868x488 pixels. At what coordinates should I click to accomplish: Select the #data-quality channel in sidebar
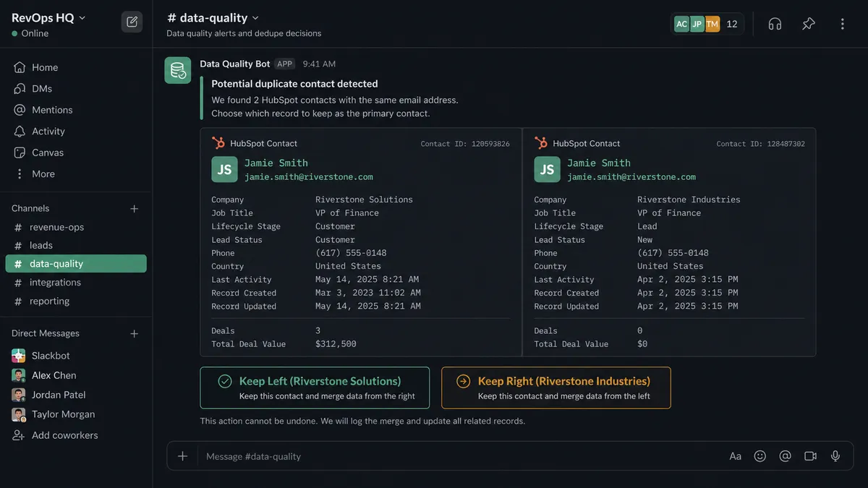76,264
